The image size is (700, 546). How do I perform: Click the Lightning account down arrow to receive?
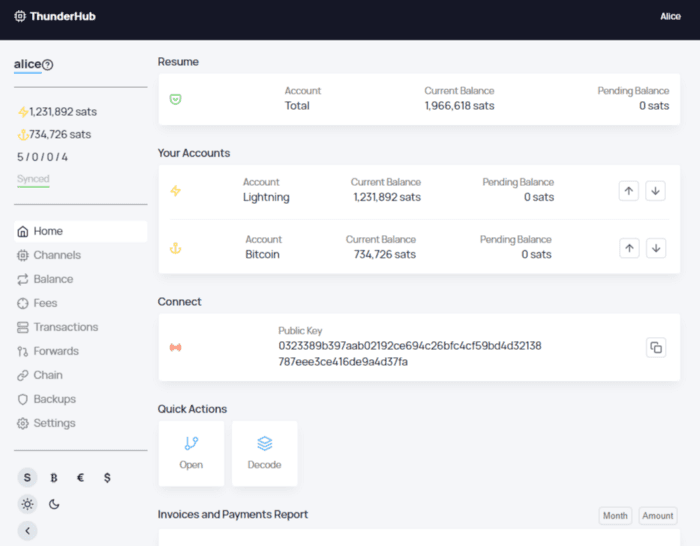point(655,191)
